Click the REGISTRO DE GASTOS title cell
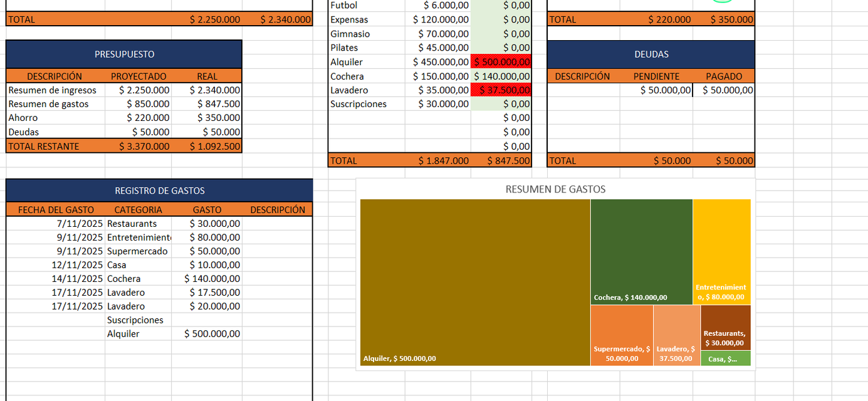Image resolution: width=868 pixels, height=401 pixels. click(x=159, y=190)
